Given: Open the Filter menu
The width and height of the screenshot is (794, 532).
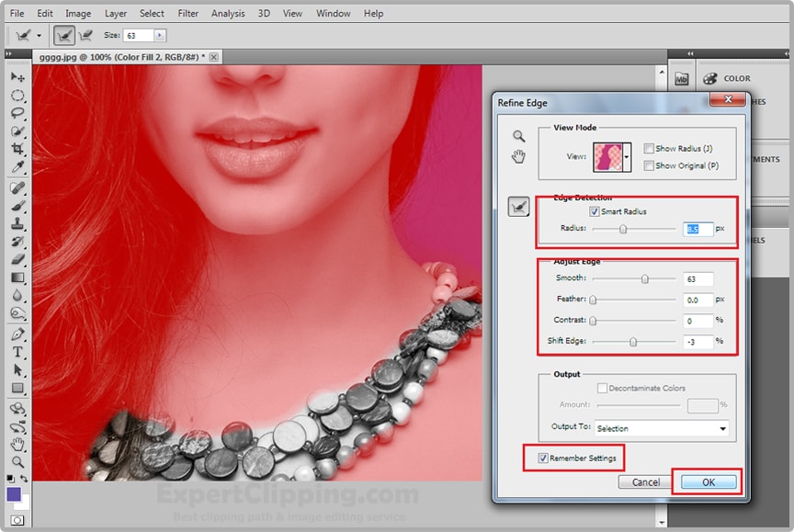Looking at the screenshot, I should pyautogui.click(x=187, y=14).
